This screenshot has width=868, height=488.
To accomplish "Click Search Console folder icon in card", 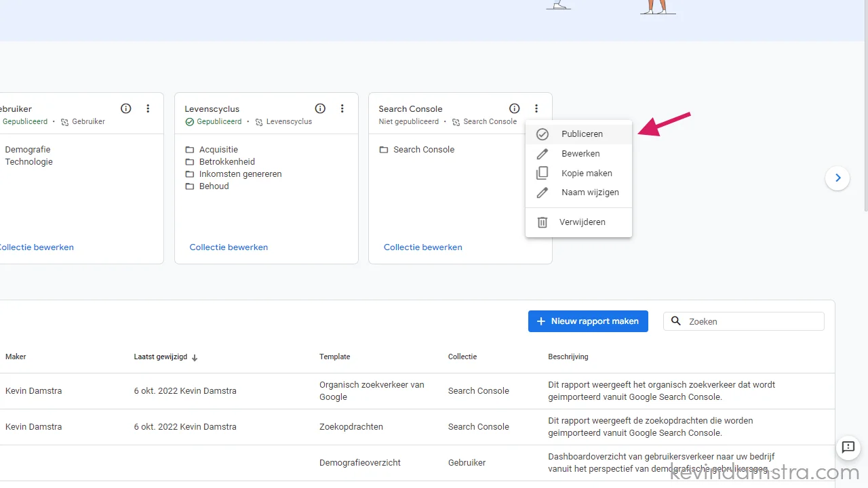I will coord(384,150).
